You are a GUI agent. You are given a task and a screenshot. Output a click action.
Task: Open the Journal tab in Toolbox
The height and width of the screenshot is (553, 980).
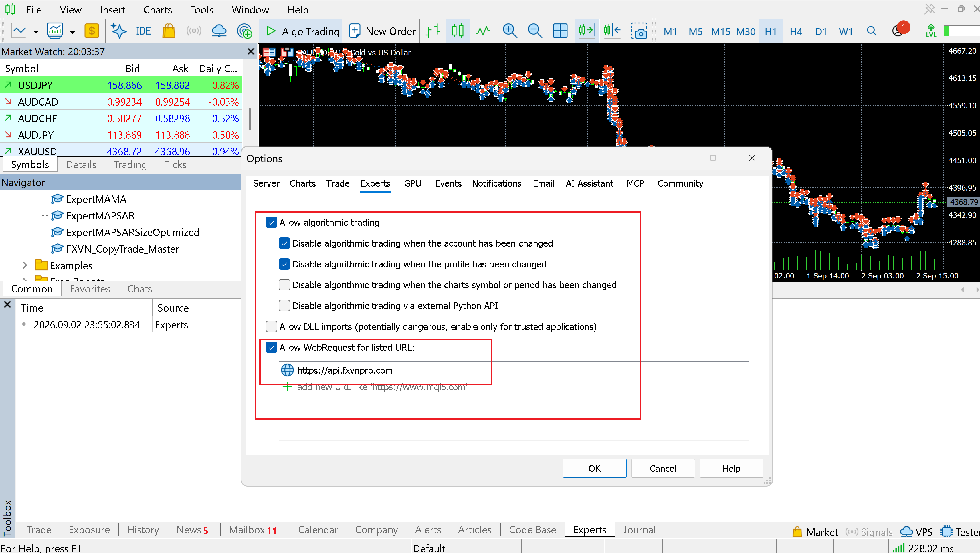click(x=639, y=530)
